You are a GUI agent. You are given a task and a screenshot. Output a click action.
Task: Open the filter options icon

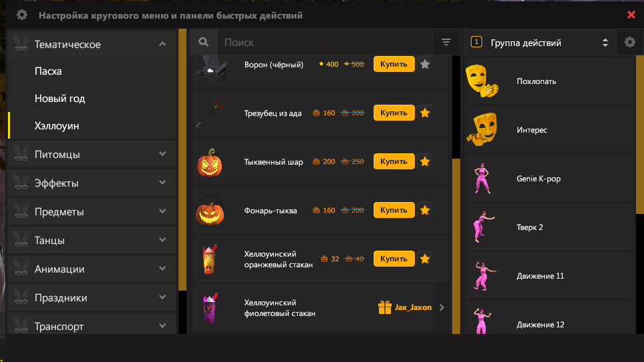pos(446,42)
